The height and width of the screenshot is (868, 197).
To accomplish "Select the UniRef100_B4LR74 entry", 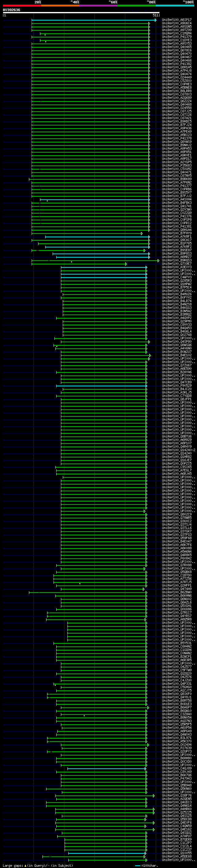I will pos(176,301).
